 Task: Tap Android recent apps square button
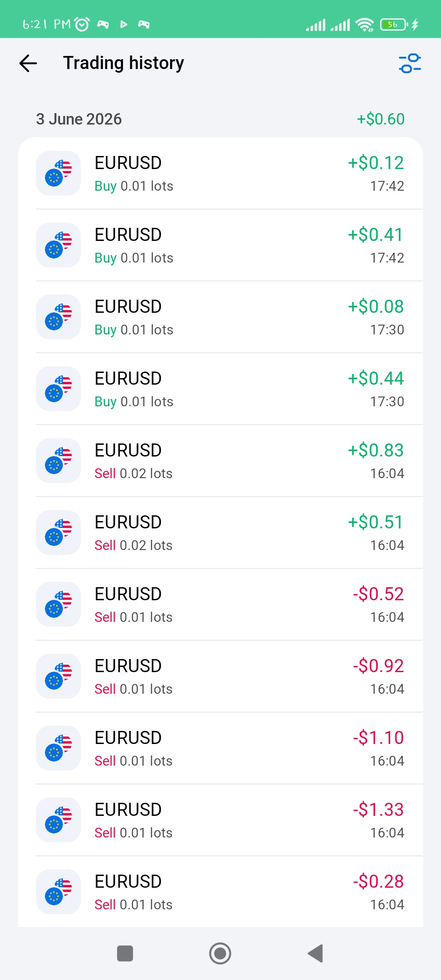pyautogui.click(x=125, y=953)
